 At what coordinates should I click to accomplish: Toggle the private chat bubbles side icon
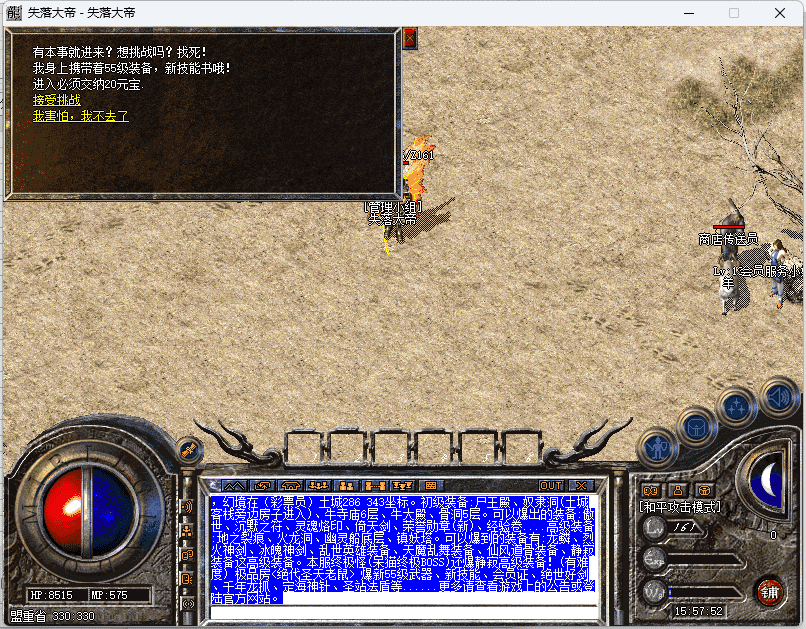[187, 555]
